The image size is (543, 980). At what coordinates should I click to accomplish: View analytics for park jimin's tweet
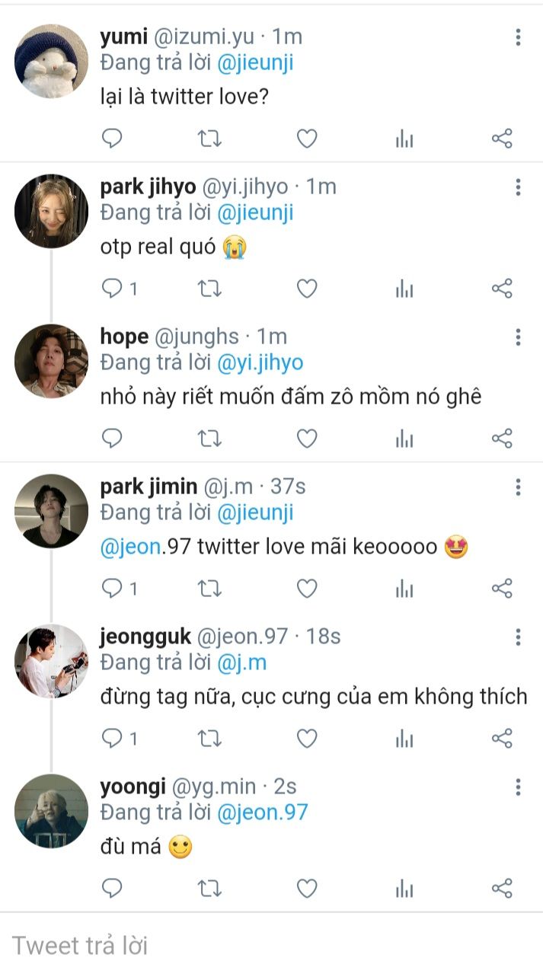click(404, 589)
